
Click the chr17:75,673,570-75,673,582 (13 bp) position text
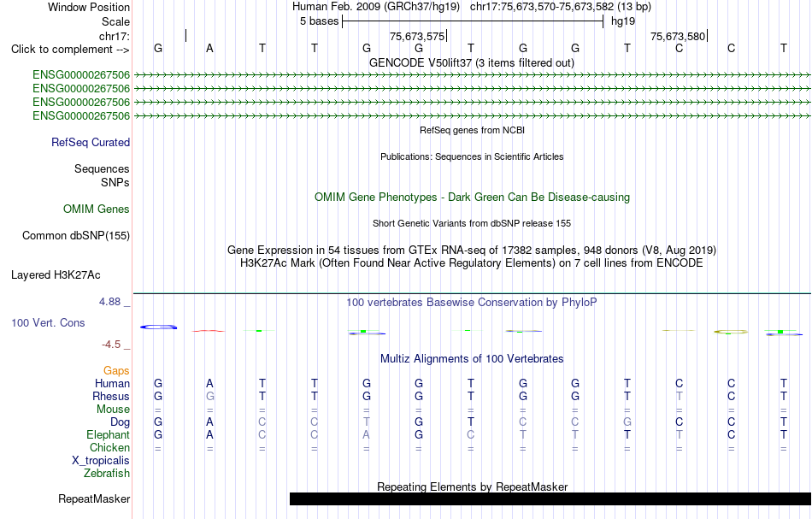point(561,7)
